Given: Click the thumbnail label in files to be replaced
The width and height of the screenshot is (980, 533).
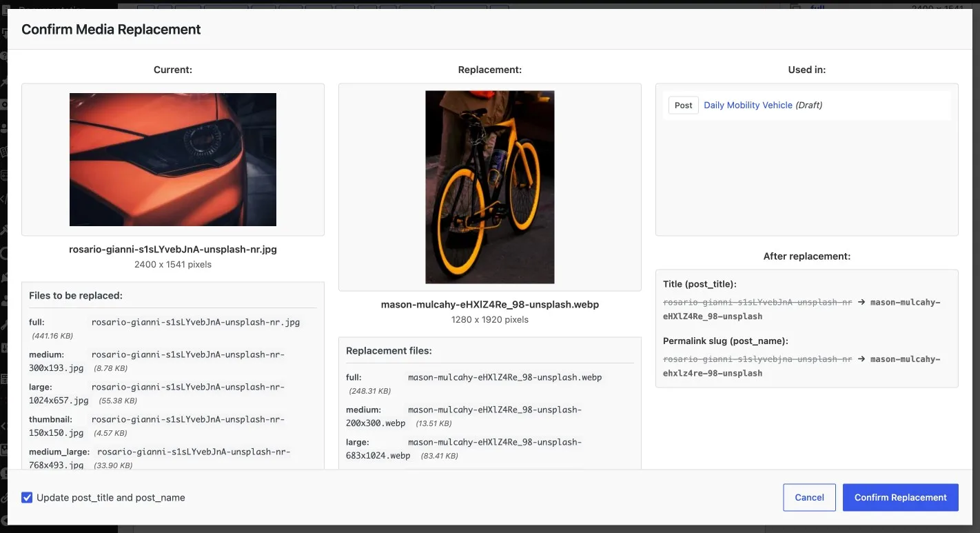Looking at the screenshot, I should tap(50, 419).
